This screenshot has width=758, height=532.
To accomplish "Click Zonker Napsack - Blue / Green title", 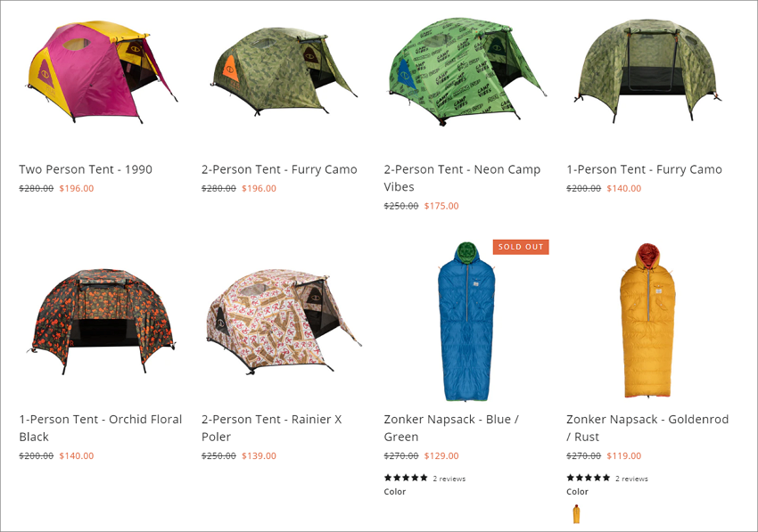I will point(451,428).
